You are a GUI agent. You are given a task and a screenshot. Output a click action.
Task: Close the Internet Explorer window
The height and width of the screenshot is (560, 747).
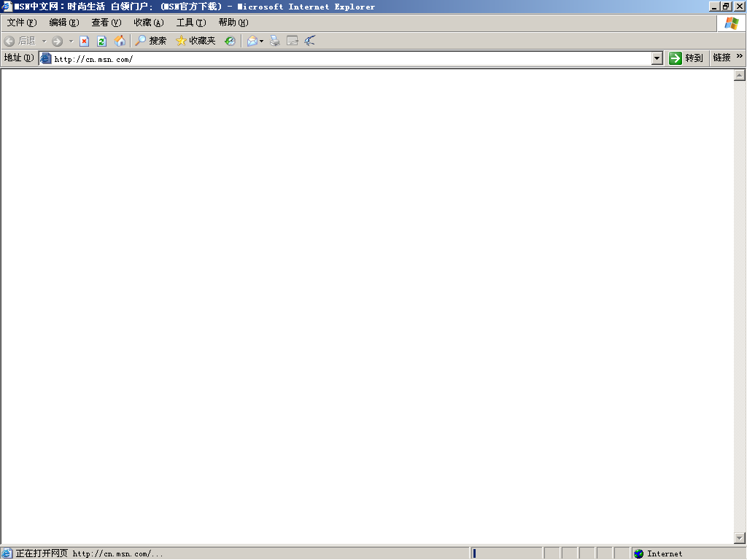click(740, 6)
